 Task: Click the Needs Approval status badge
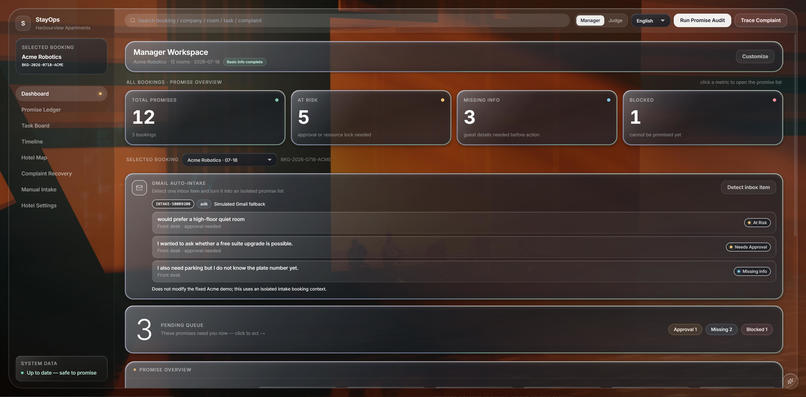pos(748,247)
